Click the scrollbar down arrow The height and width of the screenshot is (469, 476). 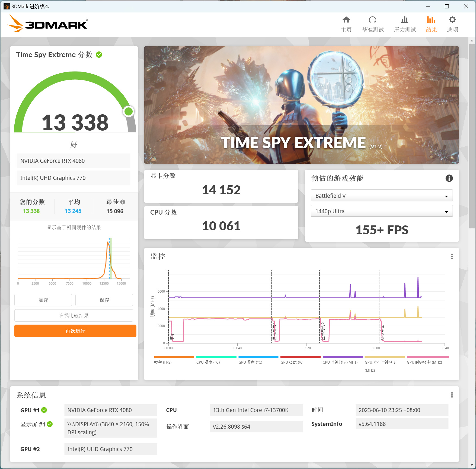[x=472, y=465]
